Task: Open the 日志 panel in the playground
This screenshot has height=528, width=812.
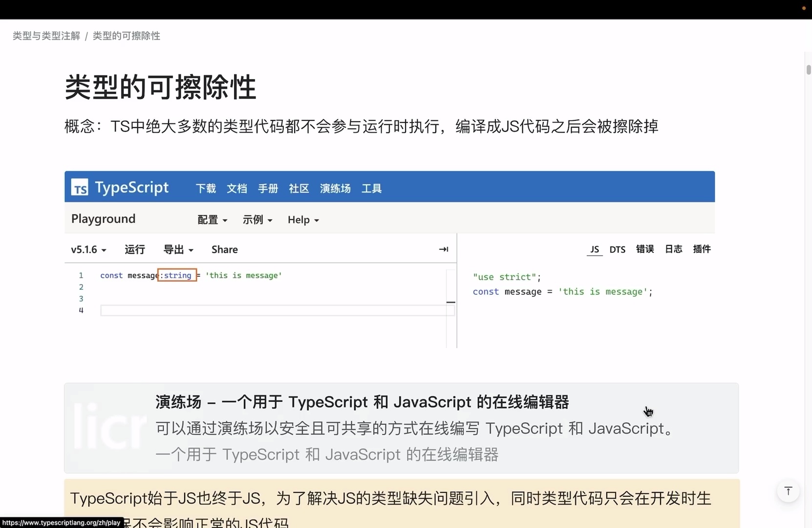Action: pos(673,249)
